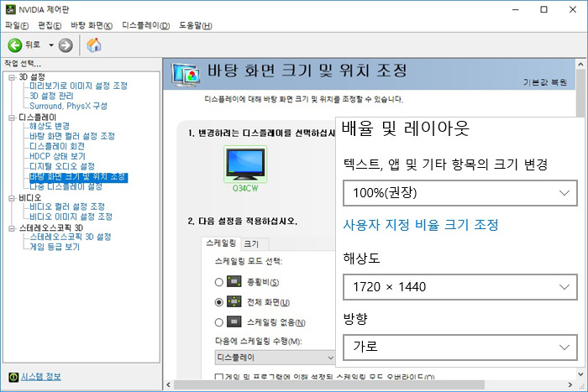Select the 전체 화면(U) radio button

coord(219,302)
